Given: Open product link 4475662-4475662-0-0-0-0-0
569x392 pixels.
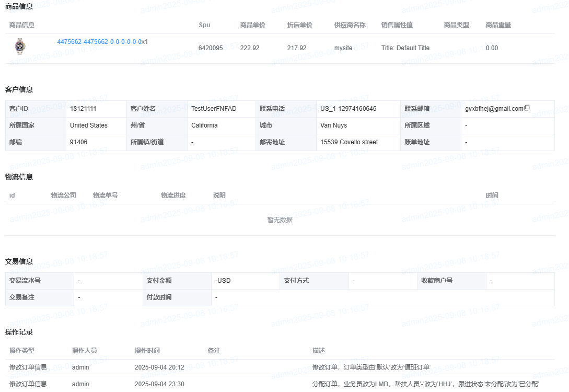Looking at the screenshot, I should pos(99,42).
